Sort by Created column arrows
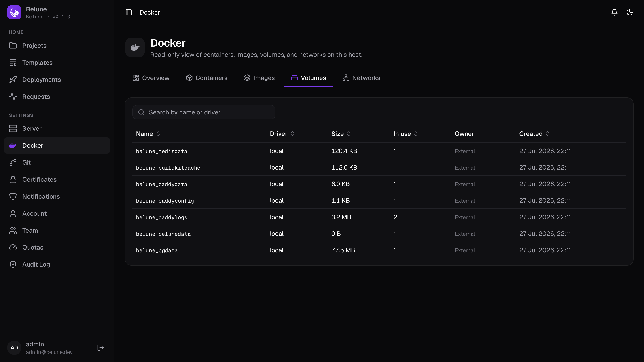 click(x=548, y=134)
